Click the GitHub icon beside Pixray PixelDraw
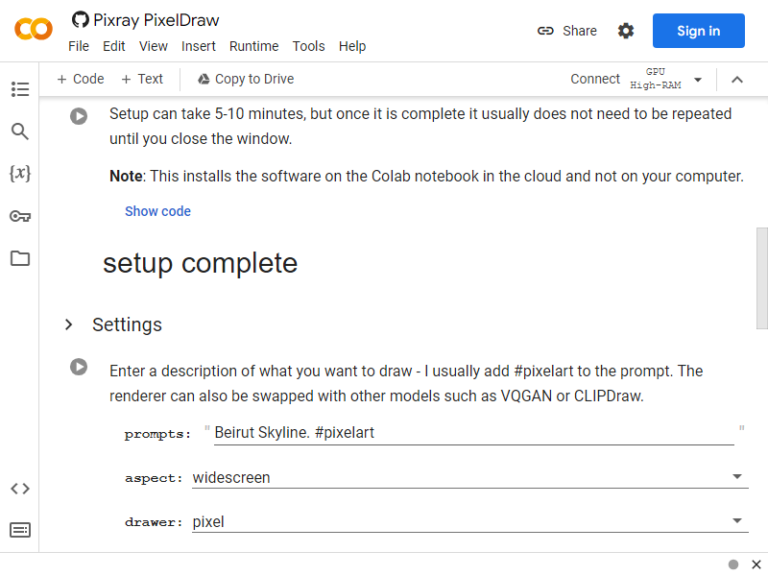Image resolution: width=768 pixels, height=576 pixels. click(x=80, y=20)
